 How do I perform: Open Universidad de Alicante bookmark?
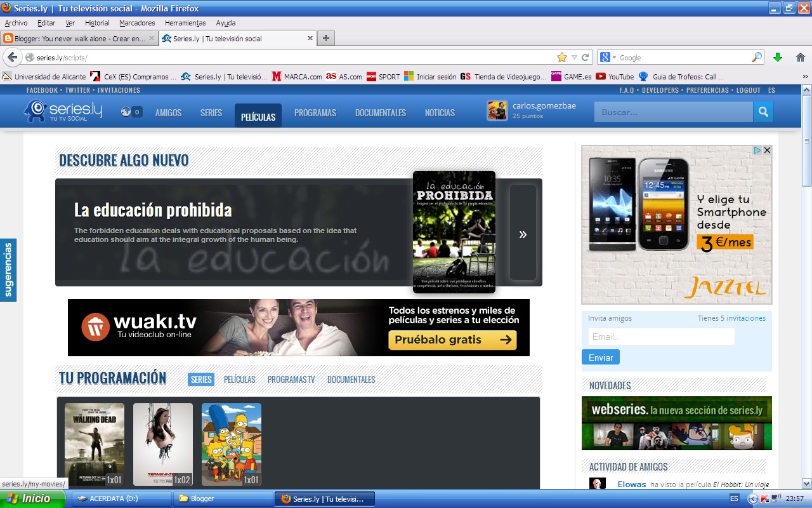pyautogui.click(x=44, y=76)
